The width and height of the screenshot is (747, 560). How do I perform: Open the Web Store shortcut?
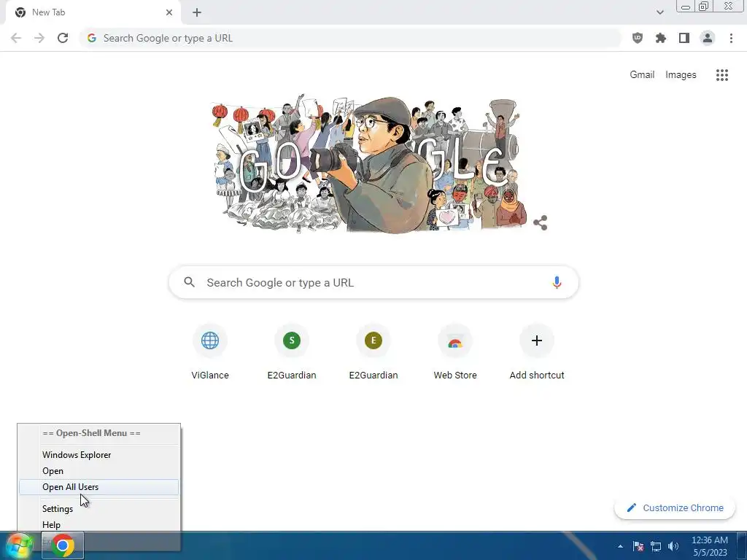455,352
